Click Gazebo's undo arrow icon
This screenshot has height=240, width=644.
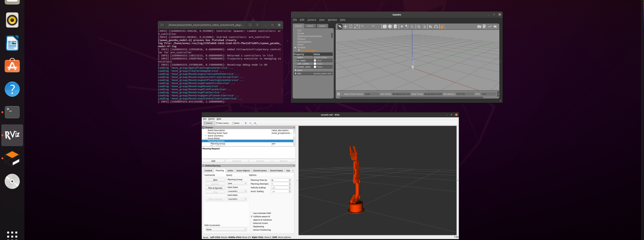point(363,26)
